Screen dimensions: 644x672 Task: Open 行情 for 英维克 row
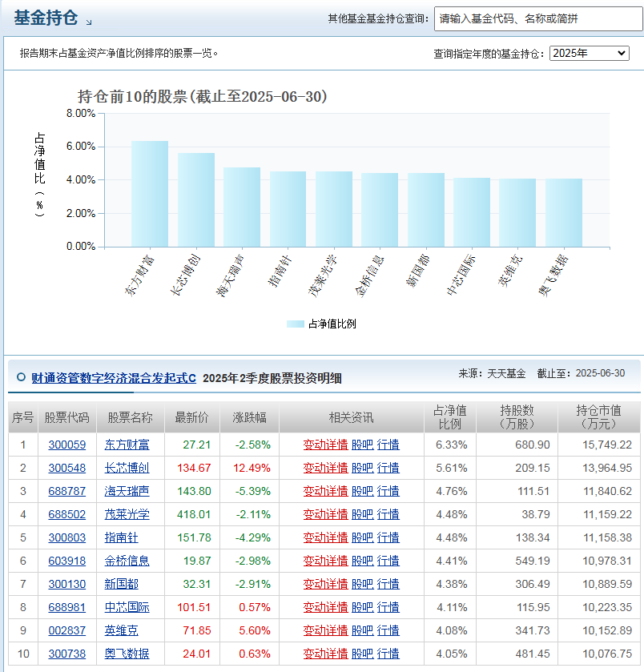[388, 630]
